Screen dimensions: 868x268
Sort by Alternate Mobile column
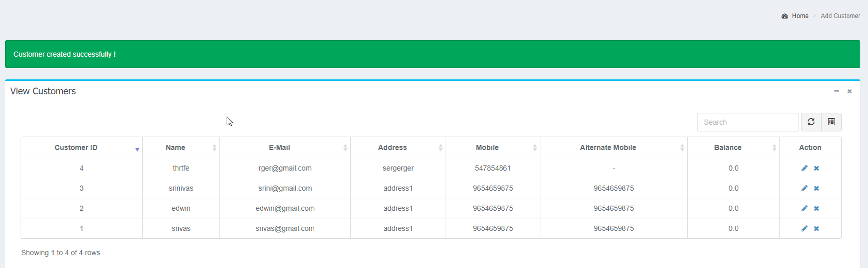614,147
